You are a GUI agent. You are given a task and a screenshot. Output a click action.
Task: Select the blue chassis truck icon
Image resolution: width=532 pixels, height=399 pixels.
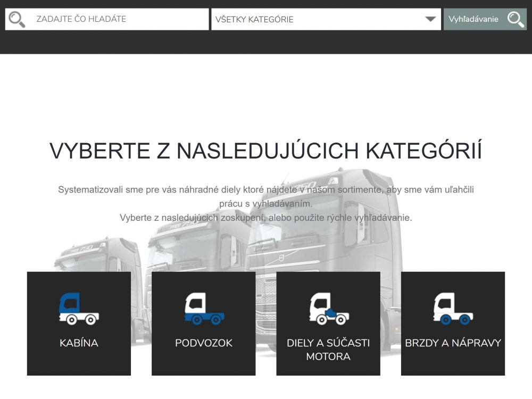coord(204,309)
